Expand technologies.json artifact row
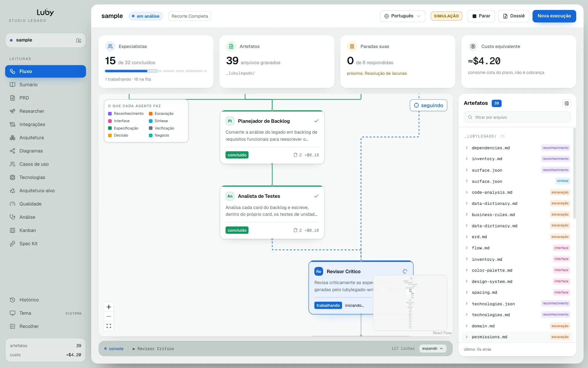The image size is (588, 368). click(x=467, y=304)
